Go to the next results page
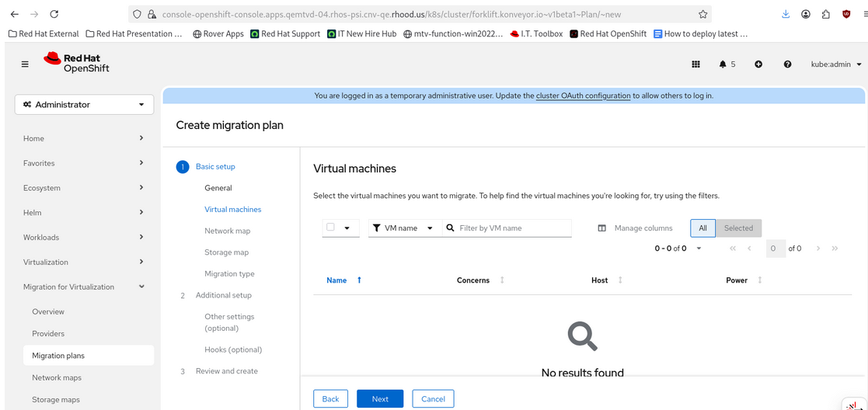This screenshot has height=410, width=868. 817,248
